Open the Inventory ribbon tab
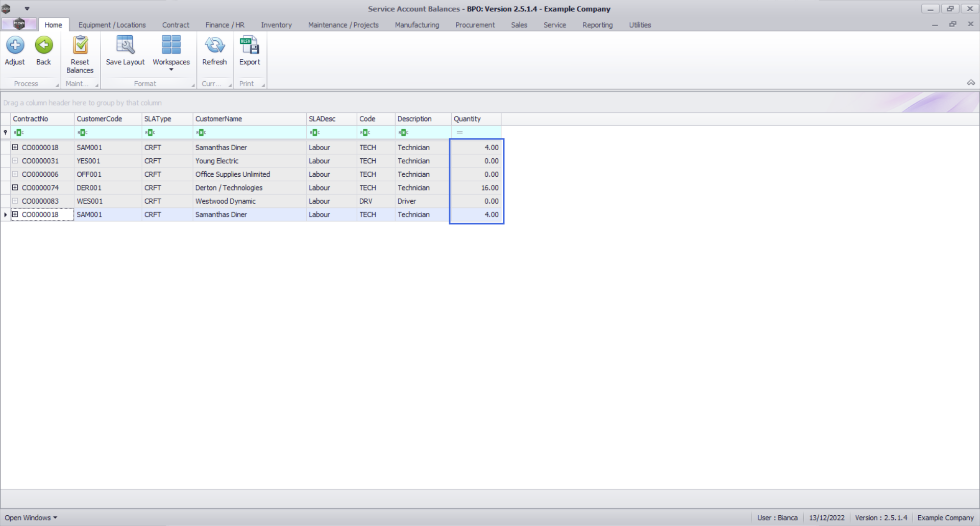This screenshot has width=980, height=526. pos(276,25)
